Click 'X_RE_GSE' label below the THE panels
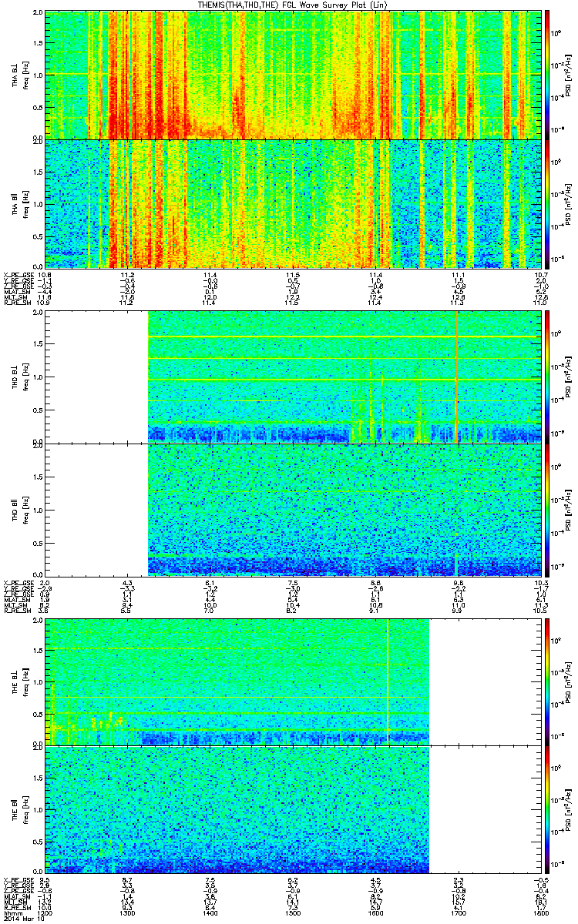Screen dimensions: 578x924 coord(18,881)
